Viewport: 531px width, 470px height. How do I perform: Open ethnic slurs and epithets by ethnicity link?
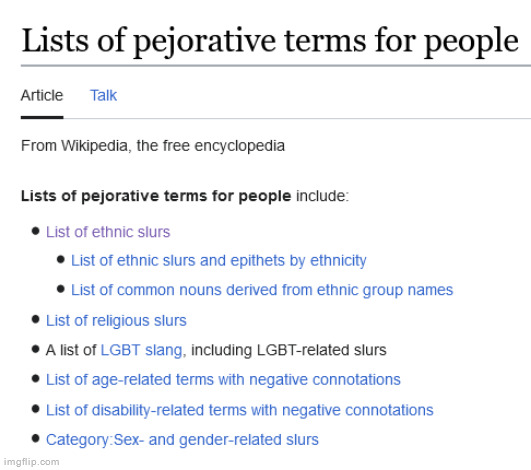(x=219, y=261)
